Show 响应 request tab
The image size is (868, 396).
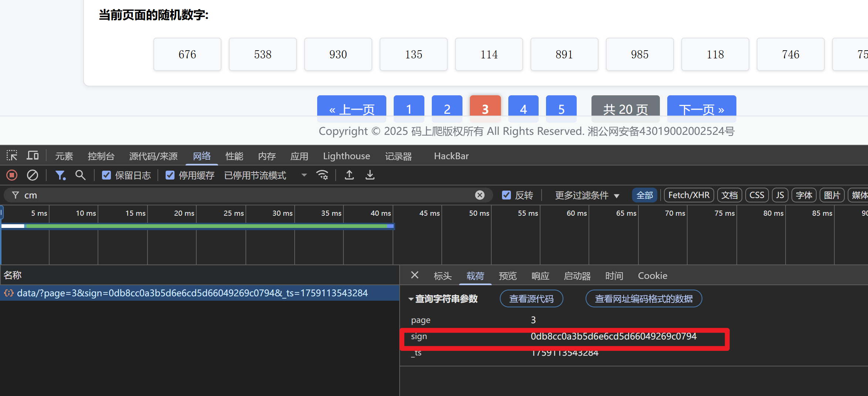click(x=540, y=276)
